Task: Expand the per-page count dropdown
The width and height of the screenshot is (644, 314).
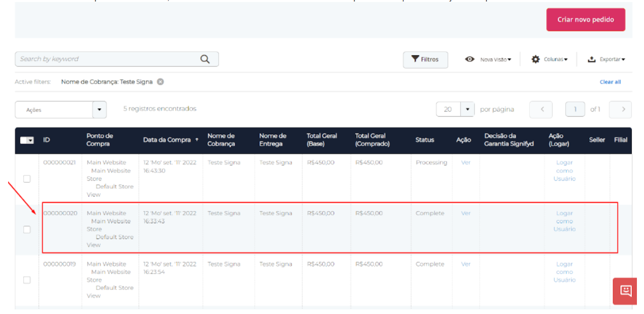Action: pyautogui.click(x=467, y=110)
